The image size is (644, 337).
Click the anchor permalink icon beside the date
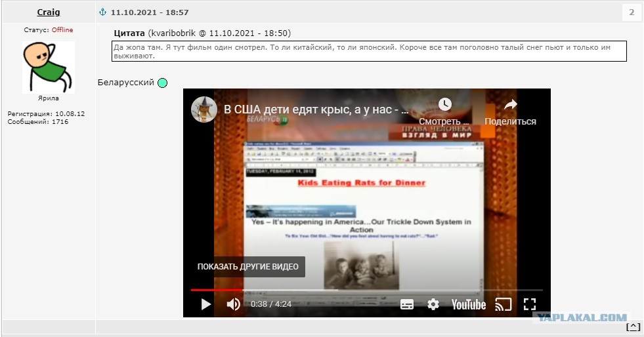102,12
